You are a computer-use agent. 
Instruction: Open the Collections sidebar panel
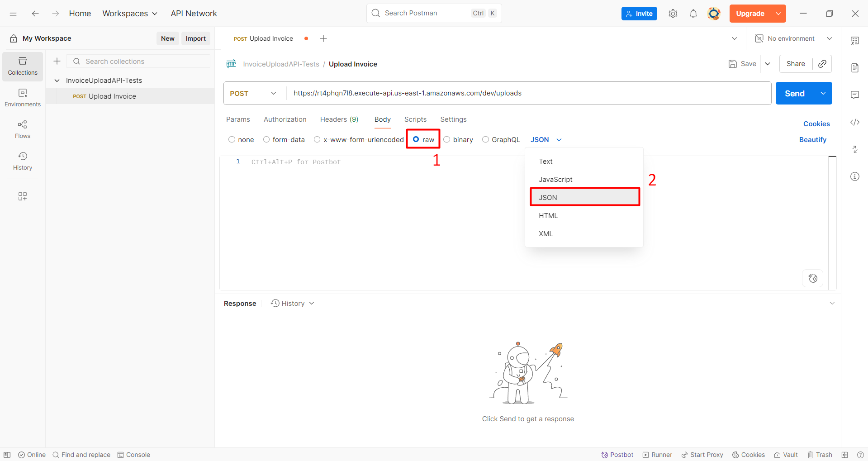(x=23, y=66)
